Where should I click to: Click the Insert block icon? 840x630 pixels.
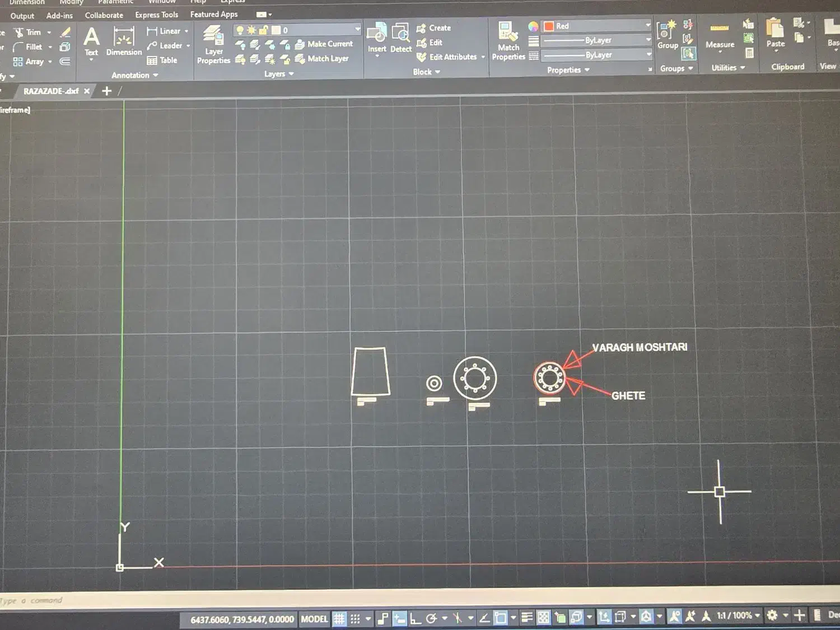tap(376, 38)
